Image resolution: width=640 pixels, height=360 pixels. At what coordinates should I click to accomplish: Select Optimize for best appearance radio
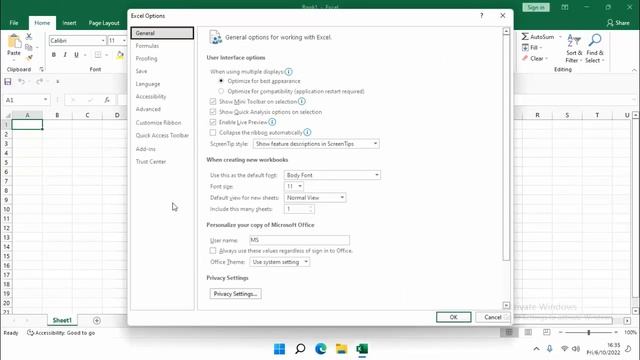[x=221, y=81]
